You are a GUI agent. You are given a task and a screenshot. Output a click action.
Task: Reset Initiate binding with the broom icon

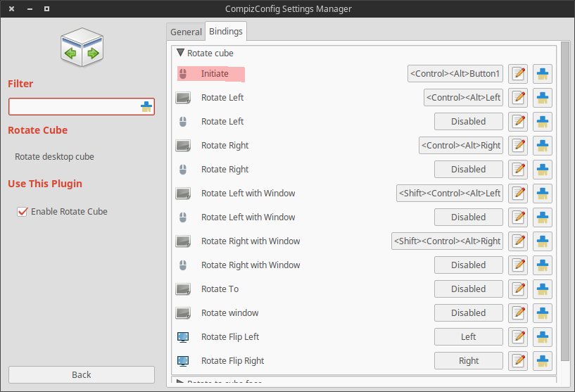[543, 74]
